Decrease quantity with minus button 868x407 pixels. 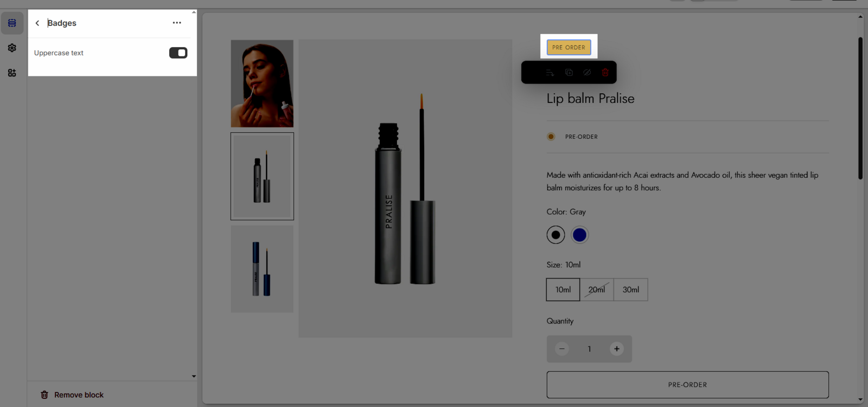[x=562, y=349]
